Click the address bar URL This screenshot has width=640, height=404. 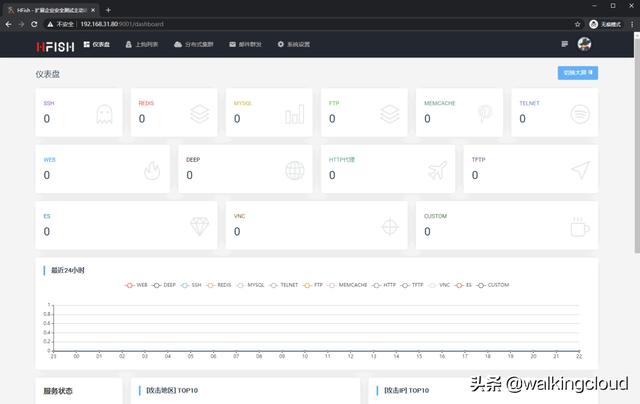pos(122,24)
